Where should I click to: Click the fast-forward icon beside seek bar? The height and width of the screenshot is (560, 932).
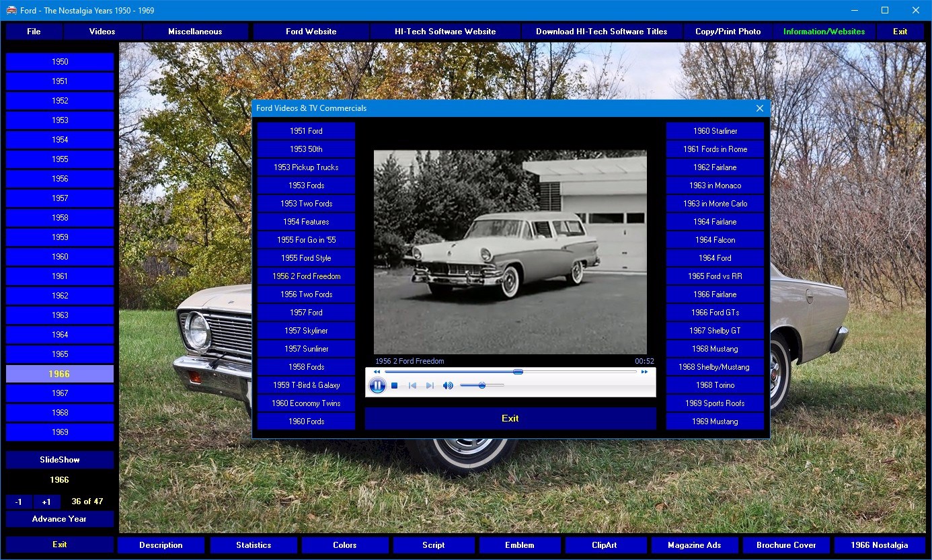644,371
